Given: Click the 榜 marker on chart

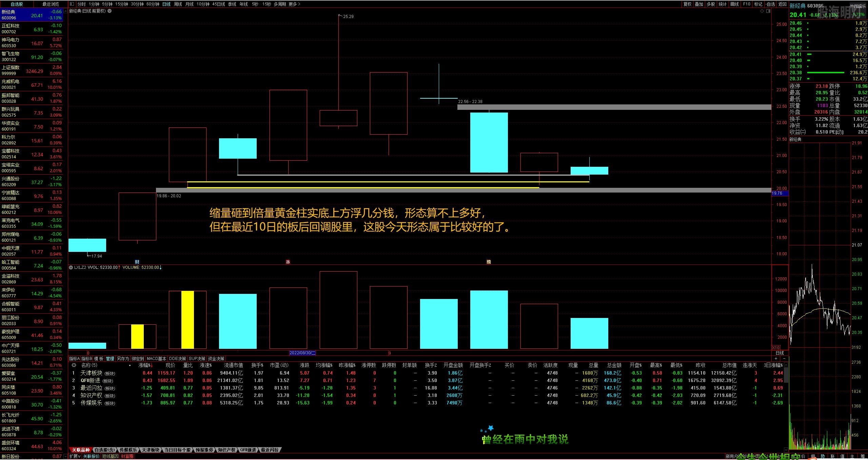Looking at the screenshot, I should [489, 262].
